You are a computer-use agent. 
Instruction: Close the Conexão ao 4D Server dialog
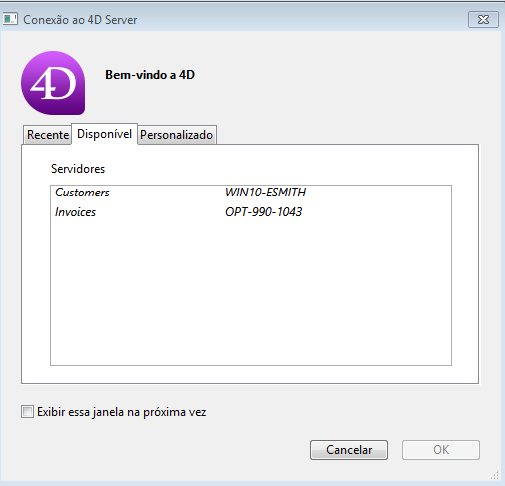[483, 20]
